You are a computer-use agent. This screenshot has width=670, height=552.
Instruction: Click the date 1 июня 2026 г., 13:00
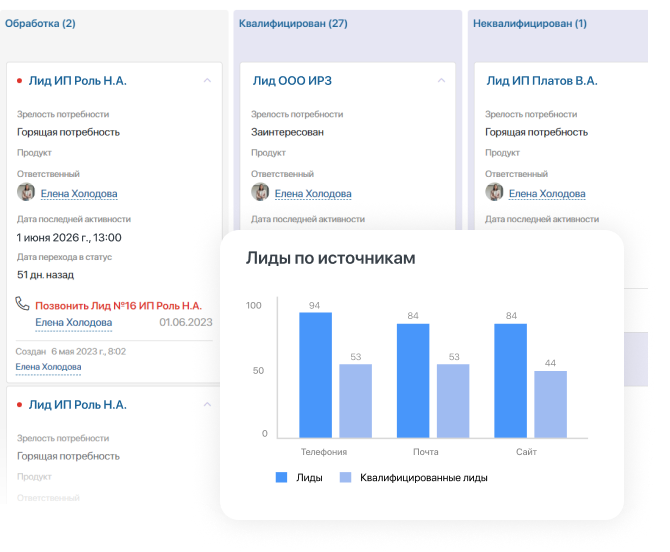click(69, 238)
